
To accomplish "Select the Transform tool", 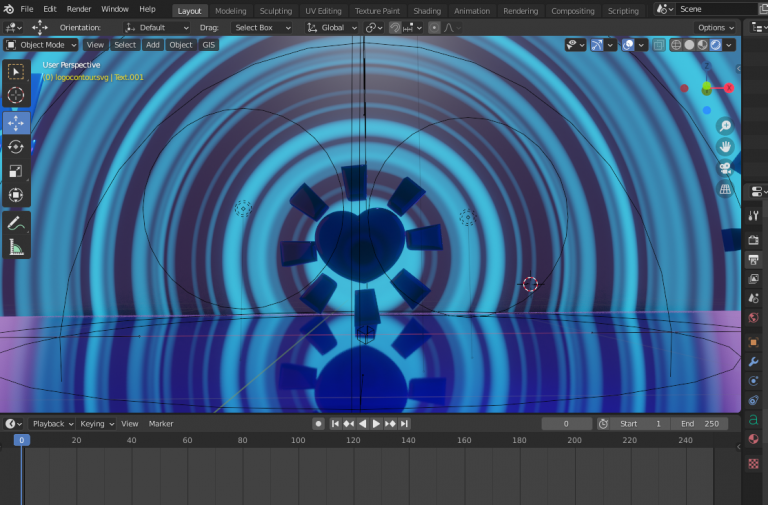I will click(16, 195).
